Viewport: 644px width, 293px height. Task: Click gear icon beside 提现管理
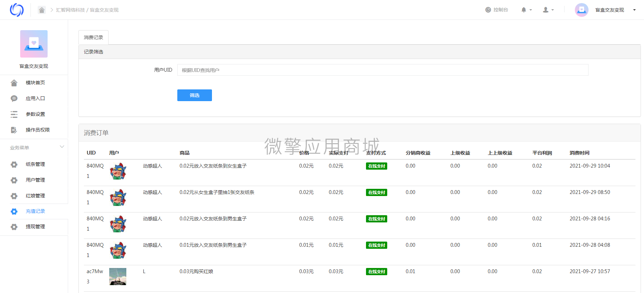tap(14, 227)
